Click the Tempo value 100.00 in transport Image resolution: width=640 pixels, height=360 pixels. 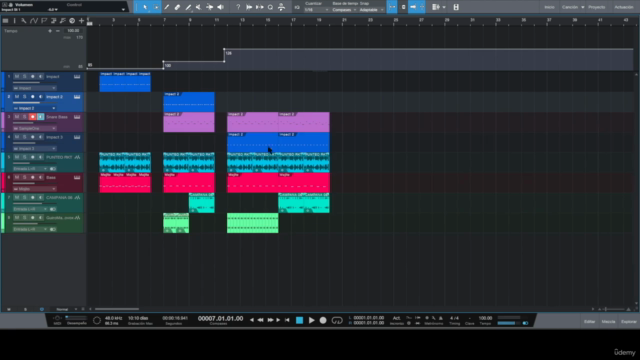click(485, 318)
